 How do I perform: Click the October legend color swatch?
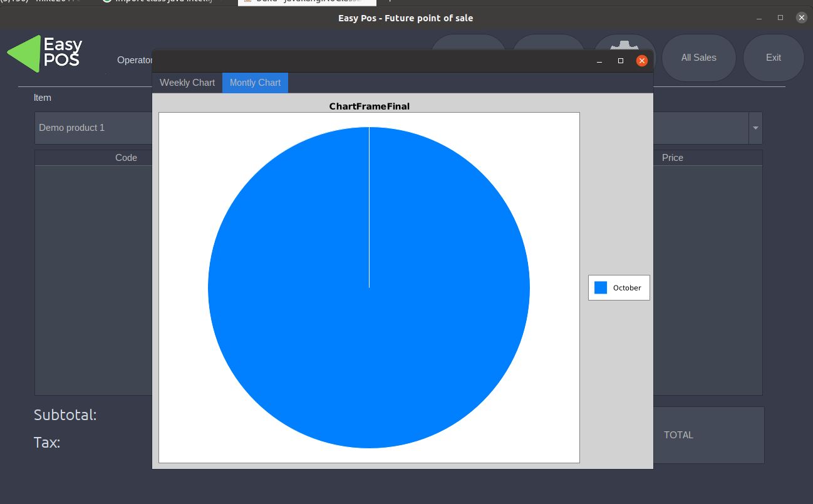[x=601, y=287]
